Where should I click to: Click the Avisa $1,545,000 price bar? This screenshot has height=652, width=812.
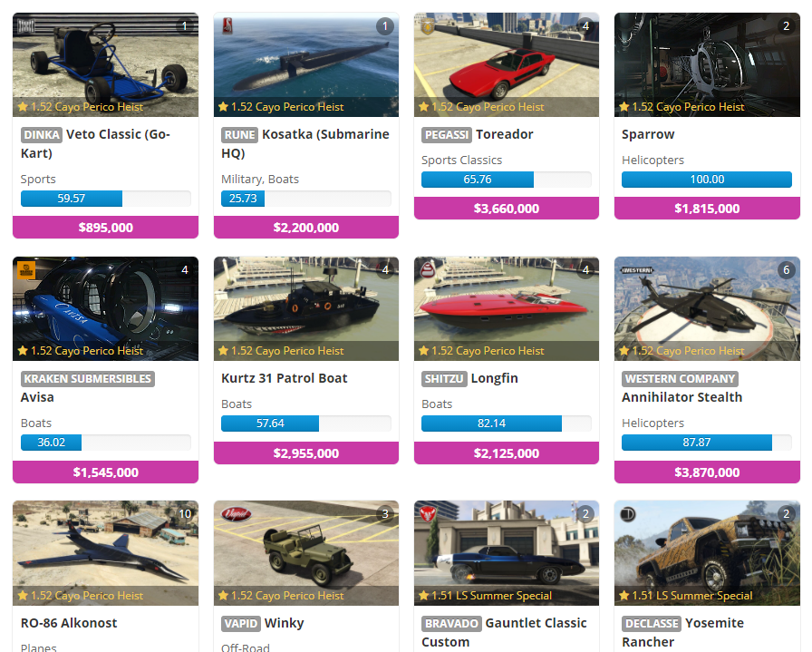[106, 472]
